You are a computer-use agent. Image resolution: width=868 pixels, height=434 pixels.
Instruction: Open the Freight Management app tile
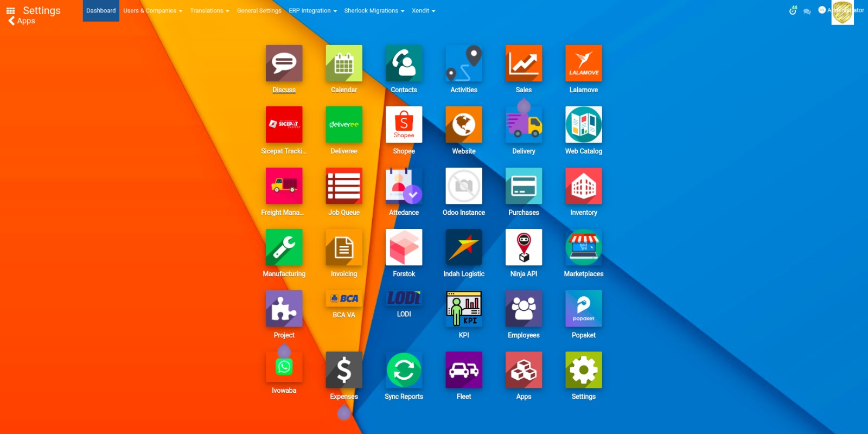[x=284, y=186]
